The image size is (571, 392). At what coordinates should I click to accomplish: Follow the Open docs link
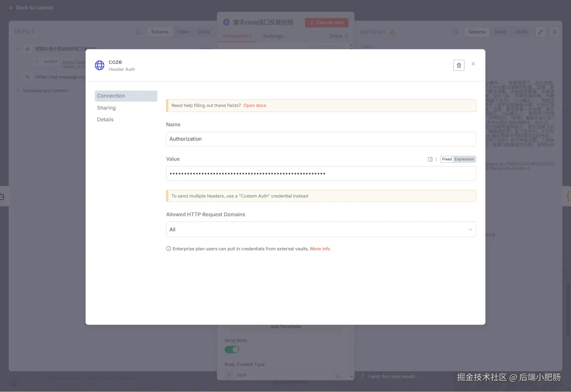coord(255,106)
